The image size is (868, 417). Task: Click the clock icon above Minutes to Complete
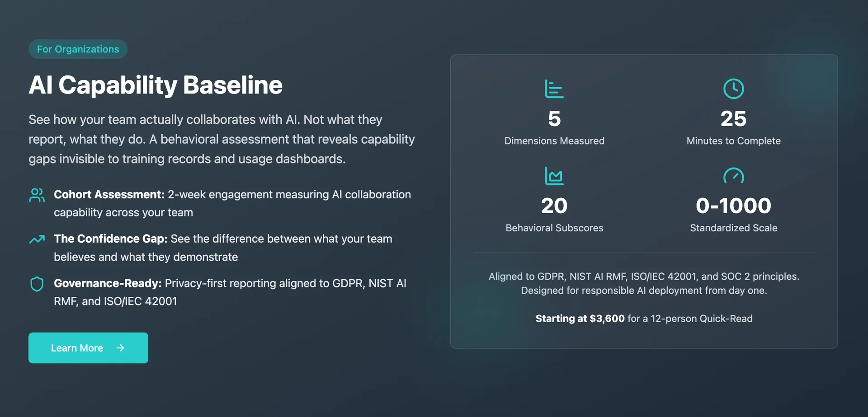[733, 89]
